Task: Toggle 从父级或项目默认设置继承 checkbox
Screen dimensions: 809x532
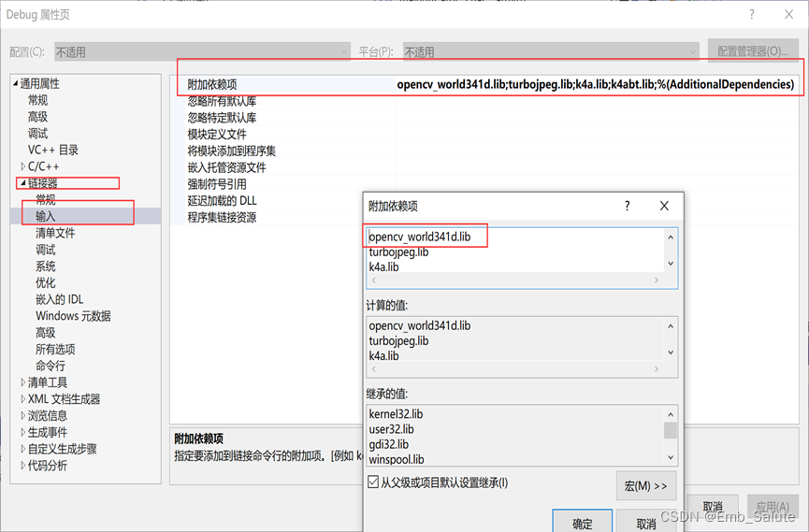Action: [x=373, y=482]
